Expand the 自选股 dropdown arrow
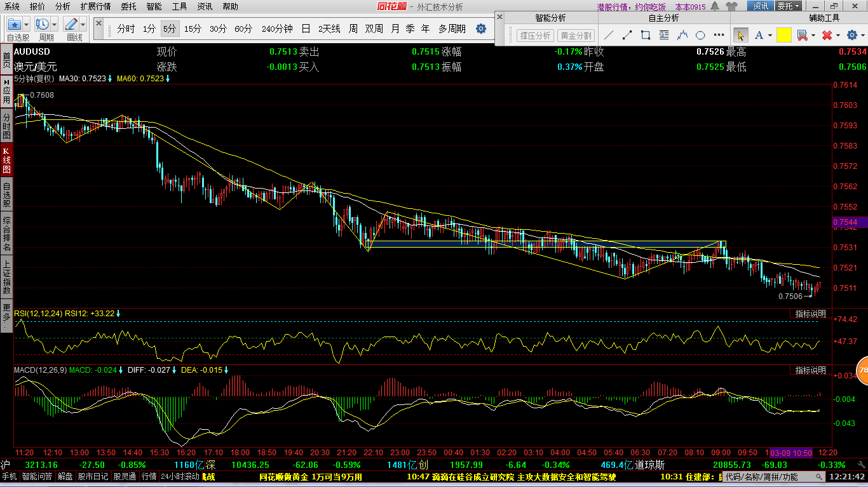The height and width of the screenshot is (487, 868). point(27,24)
